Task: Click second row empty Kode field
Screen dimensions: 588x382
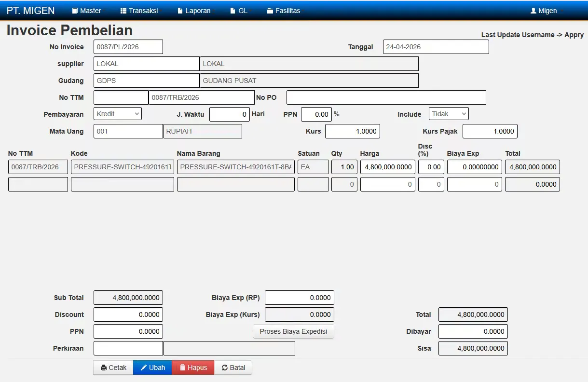Action: [x=123, y=184]
